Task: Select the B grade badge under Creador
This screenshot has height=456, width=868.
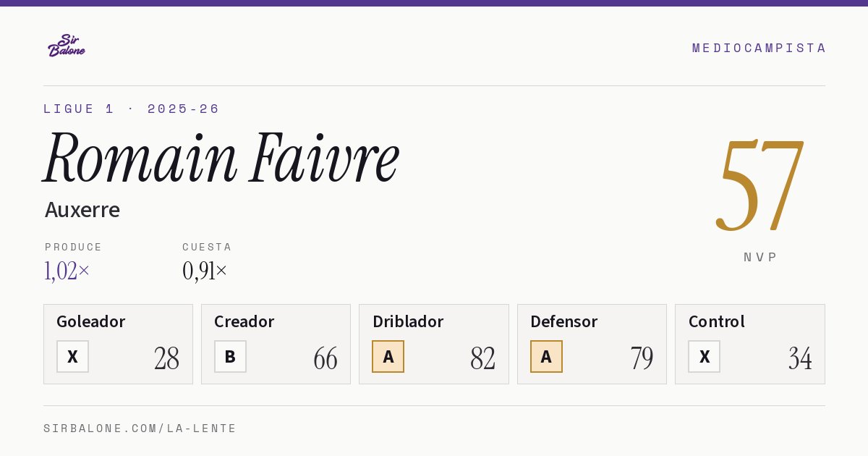Action: coord(230,356)
